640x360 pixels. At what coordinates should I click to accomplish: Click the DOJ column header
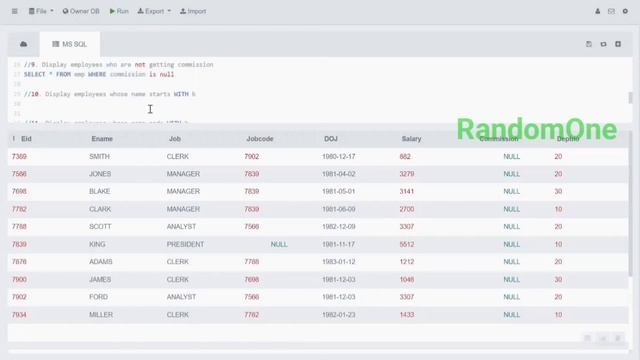pos(331,139)
